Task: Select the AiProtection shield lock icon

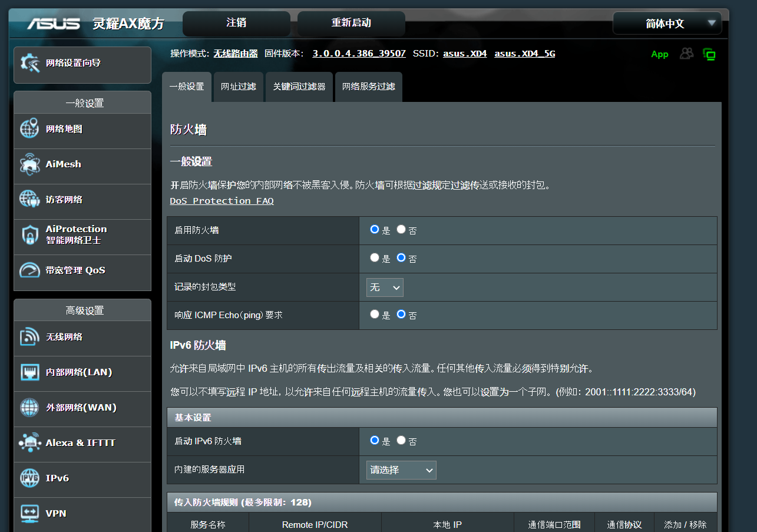Action: coord(29,235)
